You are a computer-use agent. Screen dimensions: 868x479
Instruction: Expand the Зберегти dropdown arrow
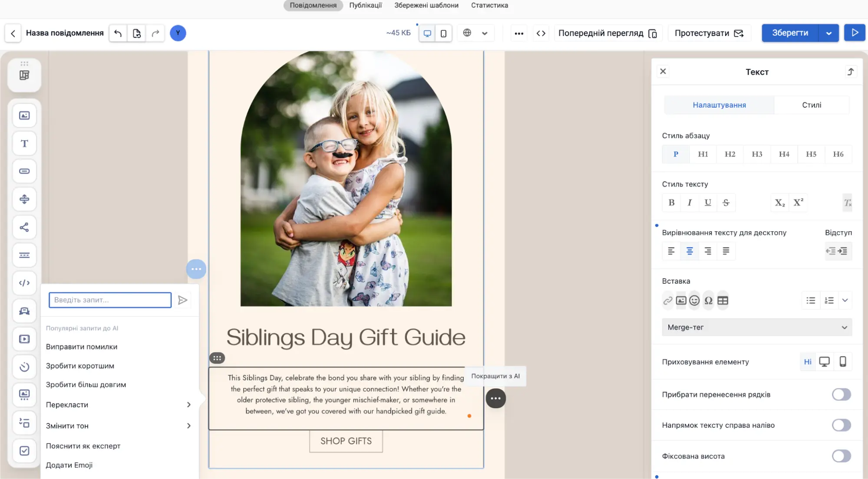coord(829,33)
